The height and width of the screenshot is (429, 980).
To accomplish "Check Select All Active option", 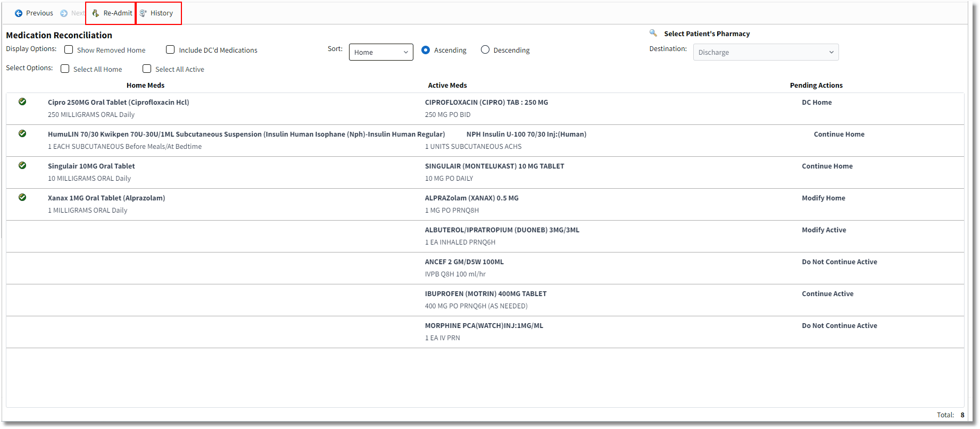I will pyautogui.click(x=147, y=69).
